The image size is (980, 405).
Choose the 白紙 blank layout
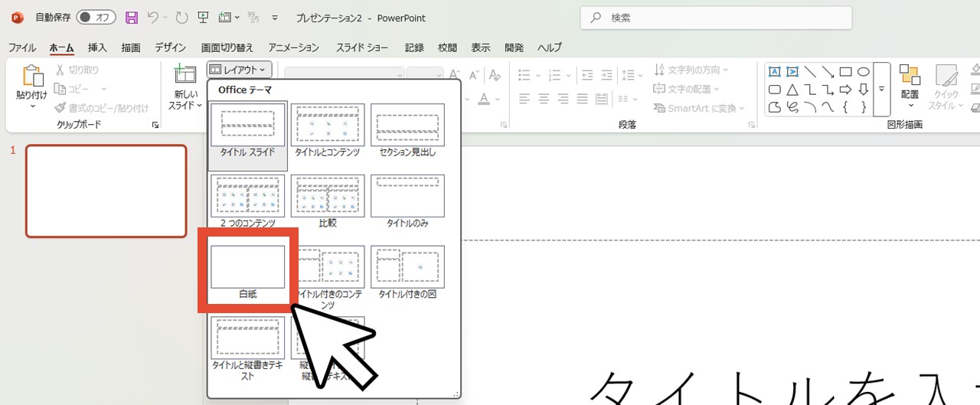tap(248, 272)
